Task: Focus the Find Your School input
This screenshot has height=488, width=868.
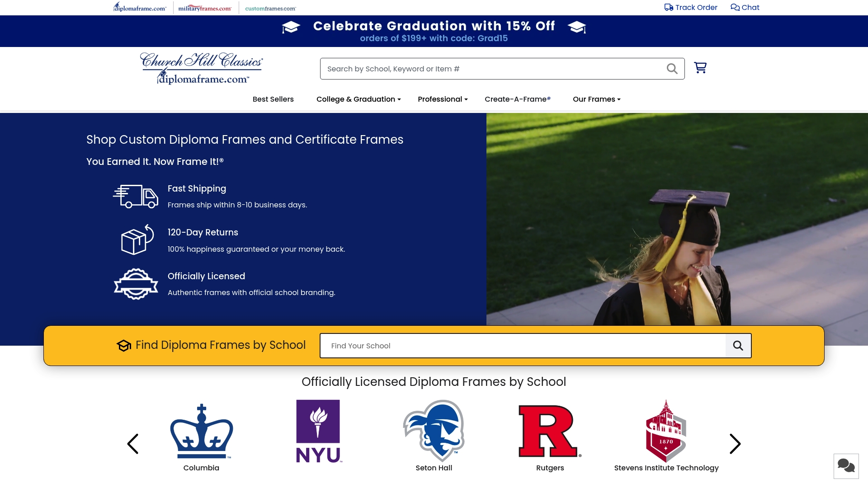Action: (x=523, y=346)
